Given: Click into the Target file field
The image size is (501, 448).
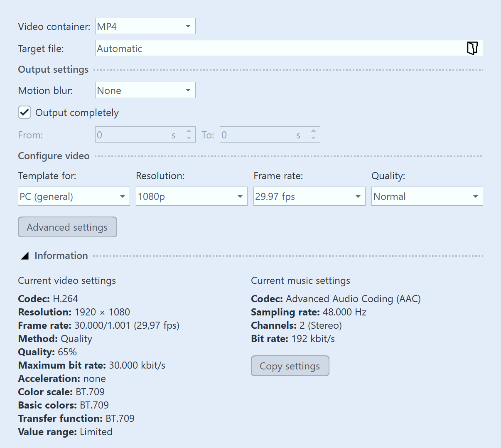Looking at the screenshot, I should point(278,48).
